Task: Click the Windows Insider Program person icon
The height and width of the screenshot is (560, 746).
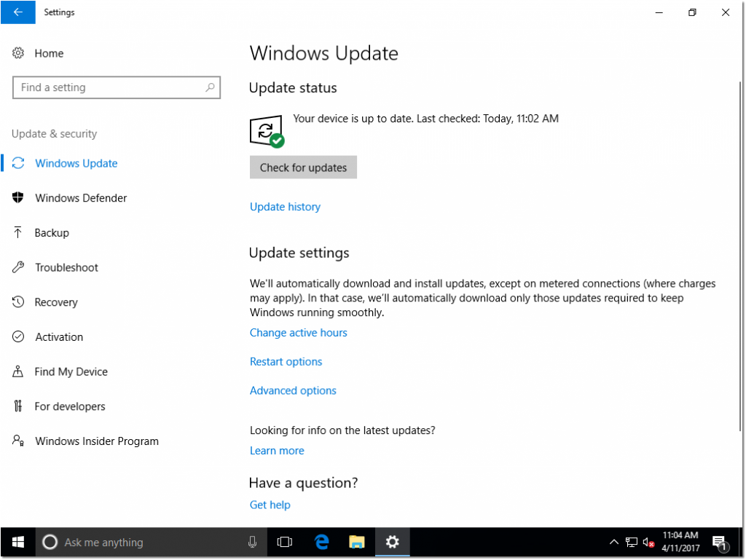Action: [x=18, y=441]
